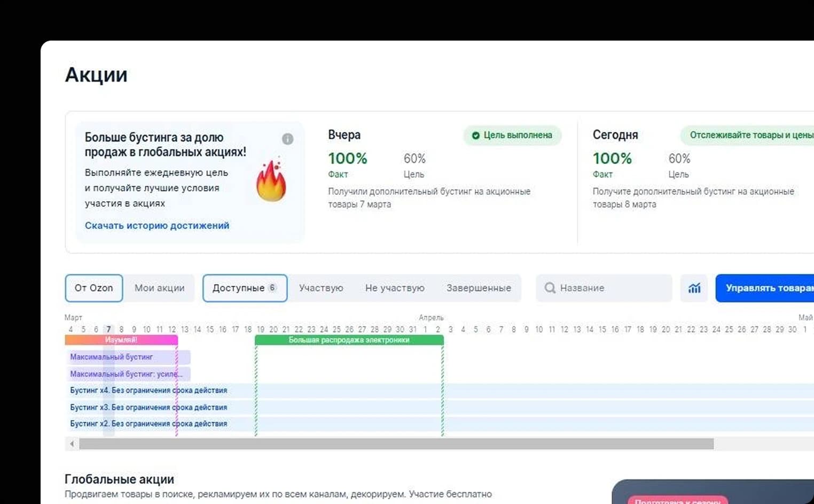
Task: Click the Цель выполнена status badge
Action: 512,135
